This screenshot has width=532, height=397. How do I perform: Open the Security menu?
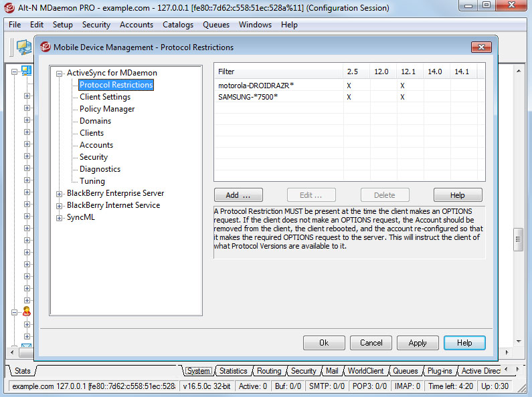(x=96, y=25)
